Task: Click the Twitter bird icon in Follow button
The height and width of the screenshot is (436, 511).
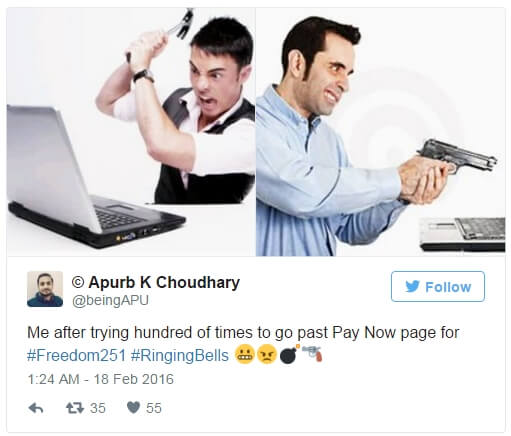Action: (x=412, y=286)
